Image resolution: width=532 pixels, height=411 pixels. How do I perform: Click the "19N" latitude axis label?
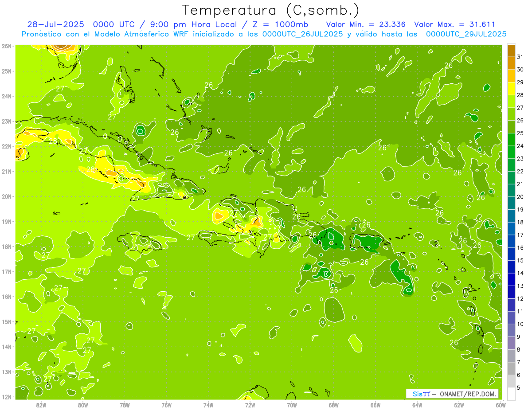[6, 222]
